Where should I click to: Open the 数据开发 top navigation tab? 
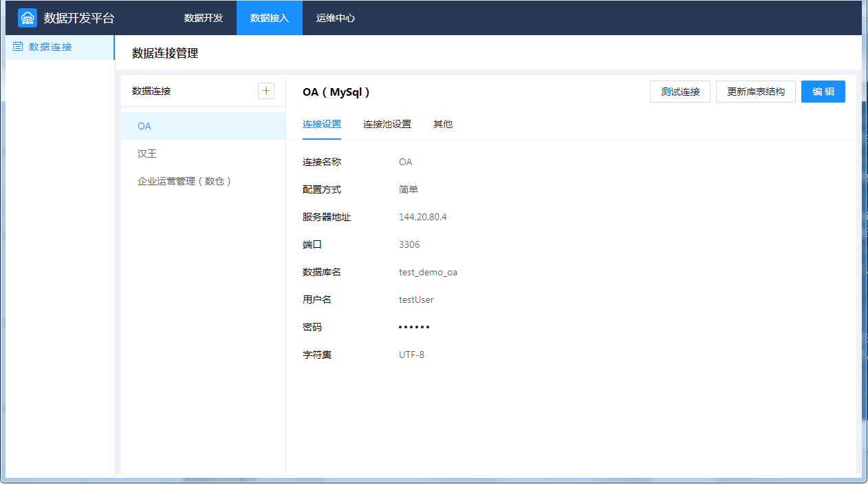pos(204,18)
